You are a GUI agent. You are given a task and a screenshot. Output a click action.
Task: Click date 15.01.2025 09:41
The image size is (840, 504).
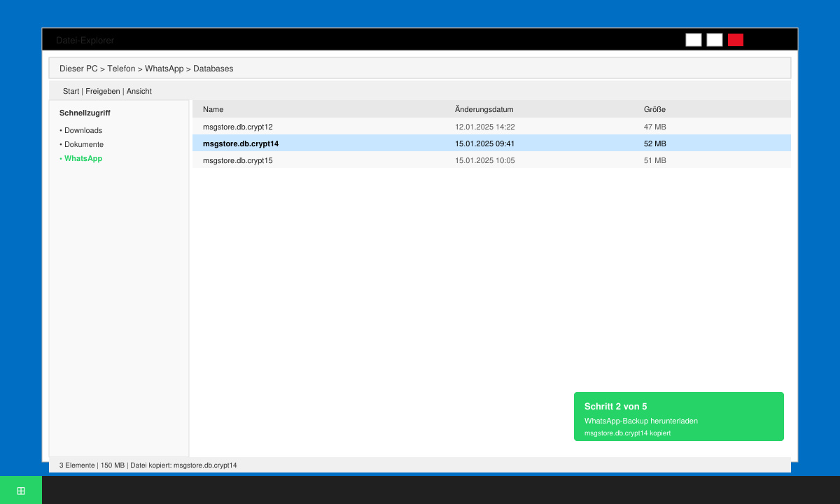click(485, 143)
